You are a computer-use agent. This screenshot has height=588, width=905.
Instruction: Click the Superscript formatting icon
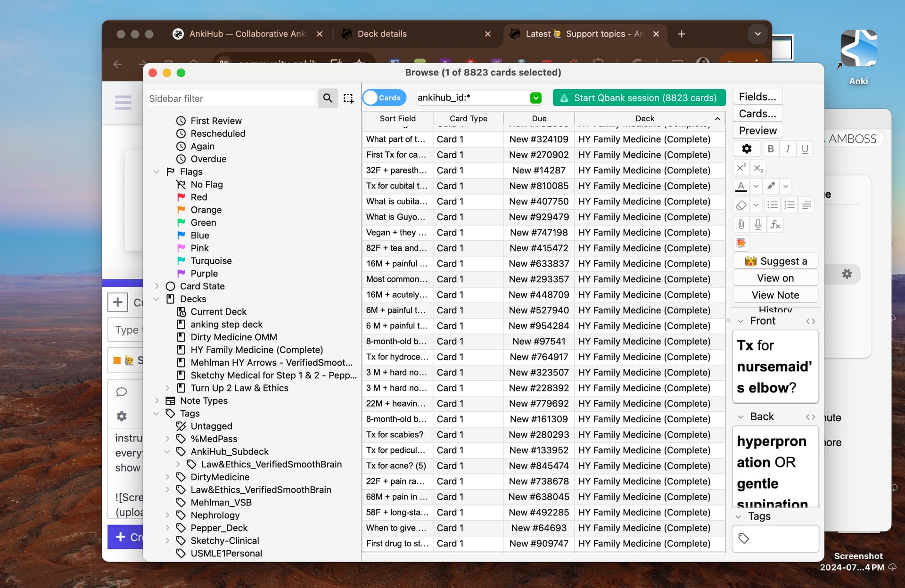741,168
